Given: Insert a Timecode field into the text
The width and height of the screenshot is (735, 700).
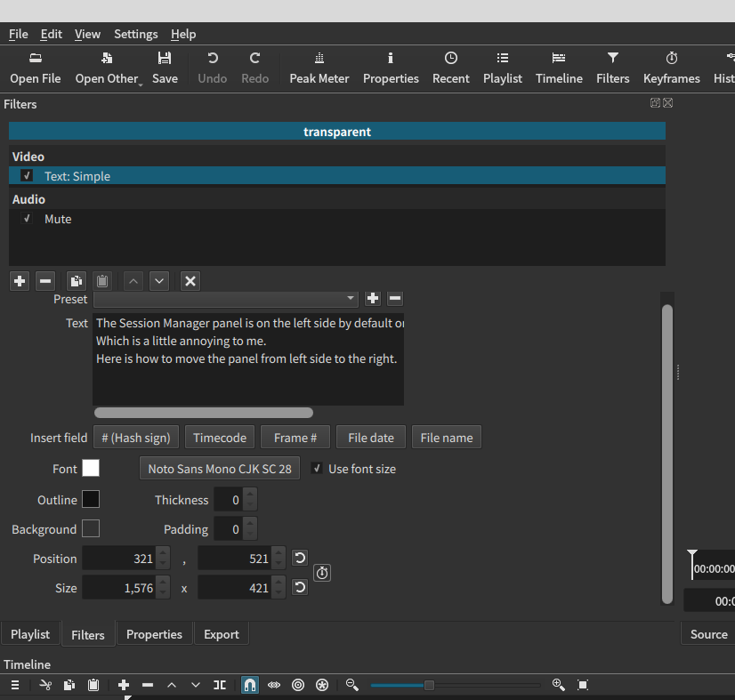Looking at the screenshot, I should click(219, 437).
